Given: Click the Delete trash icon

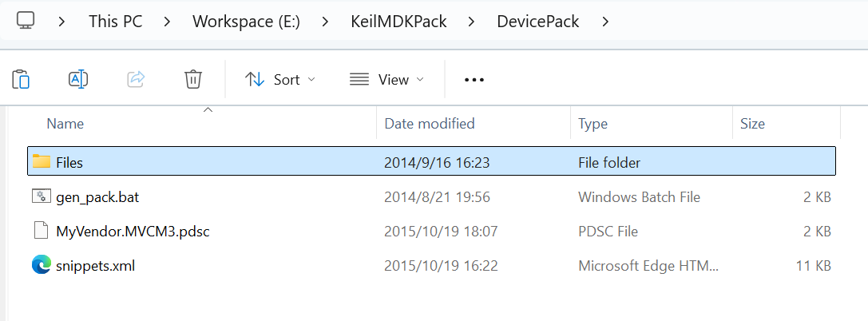Looking at the screenshot, I should [x=192, y=79].
